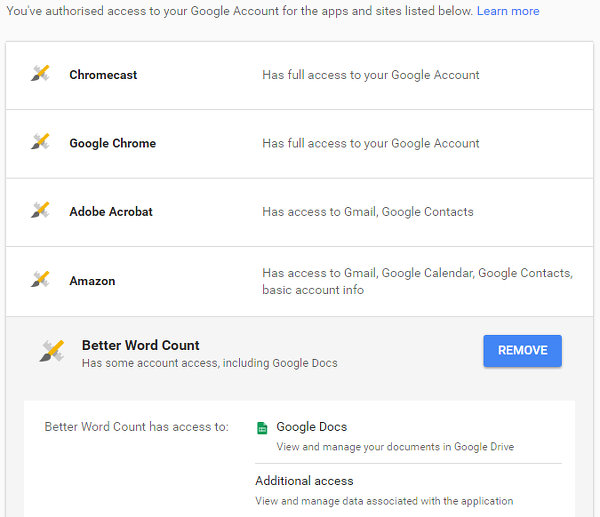Click 'Has some account access, including Google Docs'
600x517 pixels.
pyautogui.click(x=210, y=363)
